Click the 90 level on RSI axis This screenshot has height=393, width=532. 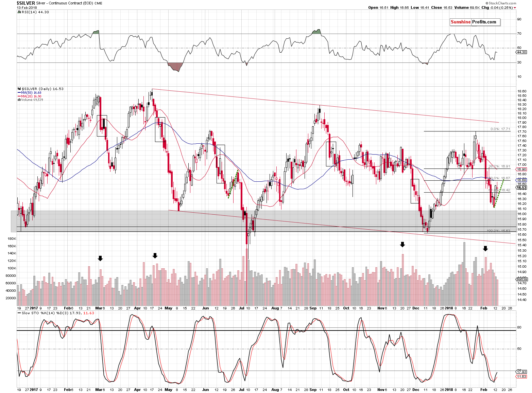(519, 19)
